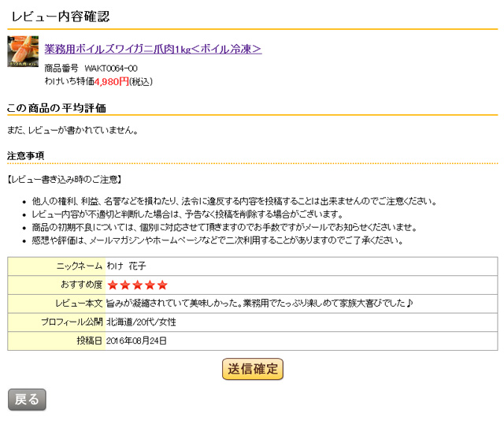Click the 投稿日 label cell
504x421 pixels.
(57, 341)
